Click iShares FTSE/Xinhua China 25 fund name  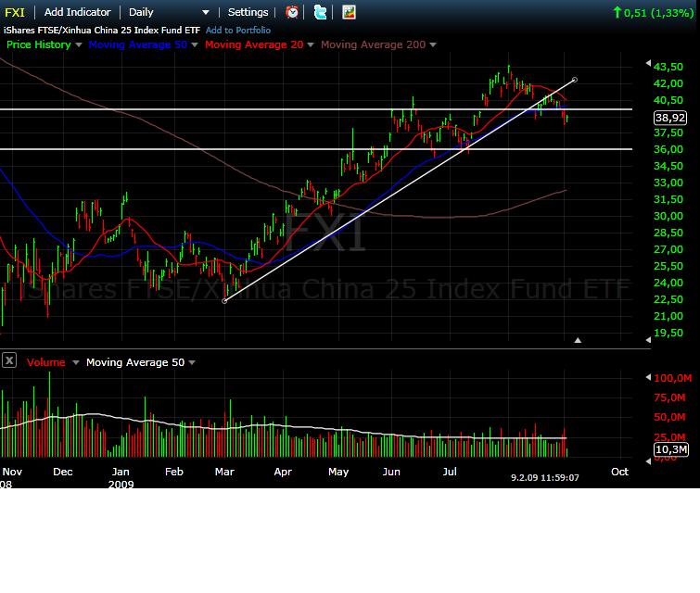click(102, 30)
